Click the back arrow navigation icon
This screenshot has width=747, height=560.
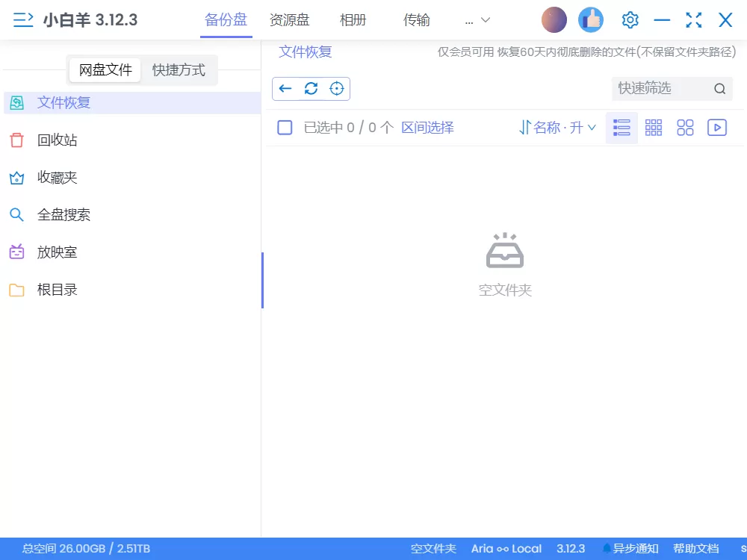[285, 88]
